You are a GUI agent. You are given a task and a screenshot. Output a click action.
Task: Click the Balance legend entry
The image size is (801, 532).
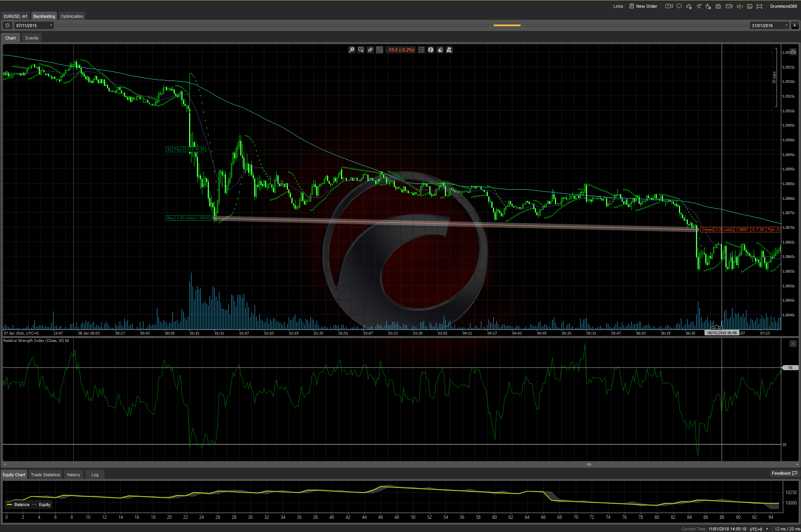coord(18,505)
